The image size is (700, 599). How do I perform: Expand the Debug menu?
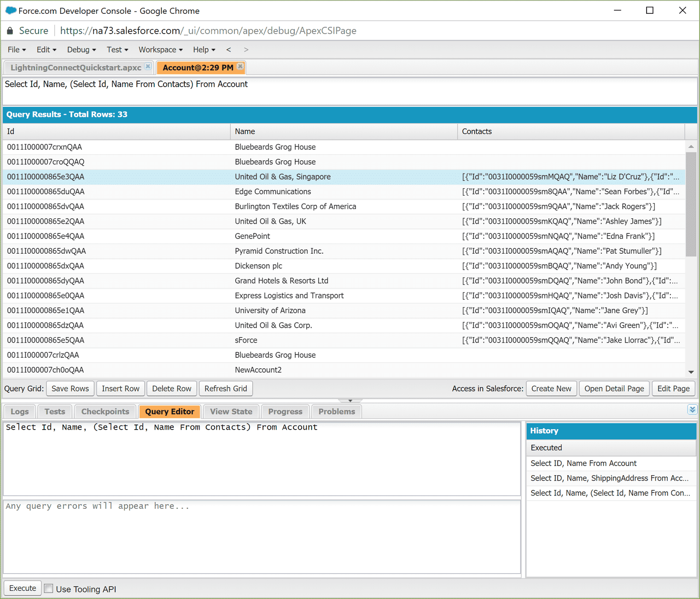[x=81, y=50]
